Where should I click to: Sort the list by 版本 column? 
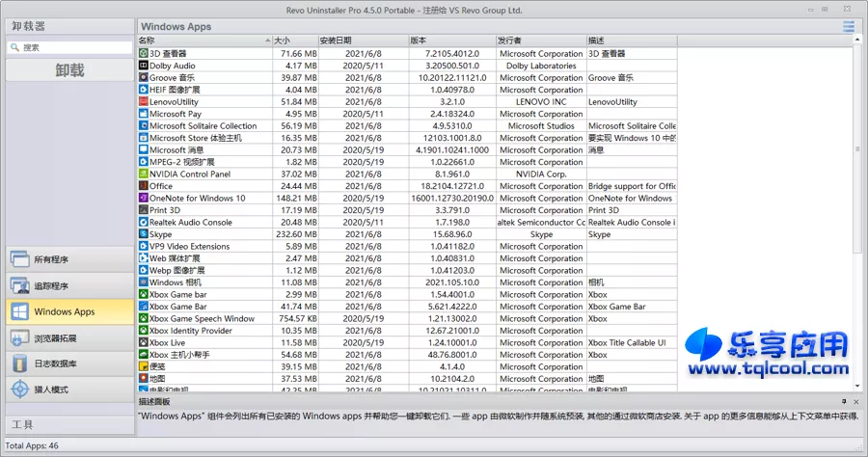point(452,40)
